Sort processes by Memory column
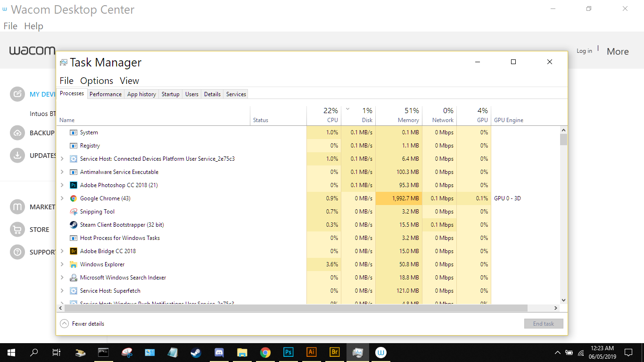 [399, 115]
